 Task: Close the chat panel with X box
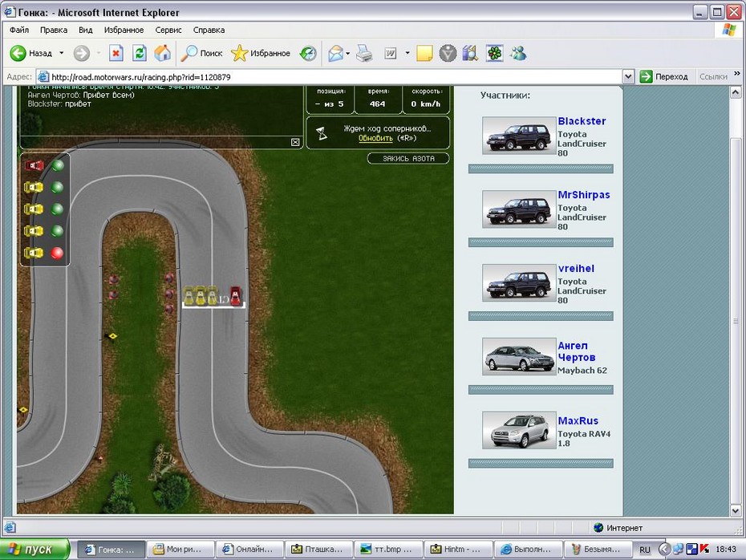click(295, 142)
